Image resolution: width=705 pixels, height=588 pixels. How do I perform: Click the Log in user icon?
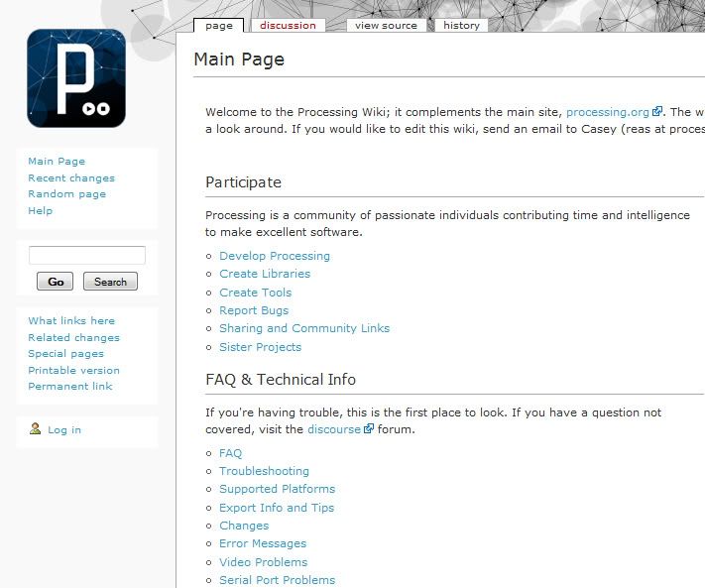tap(36, 429)
